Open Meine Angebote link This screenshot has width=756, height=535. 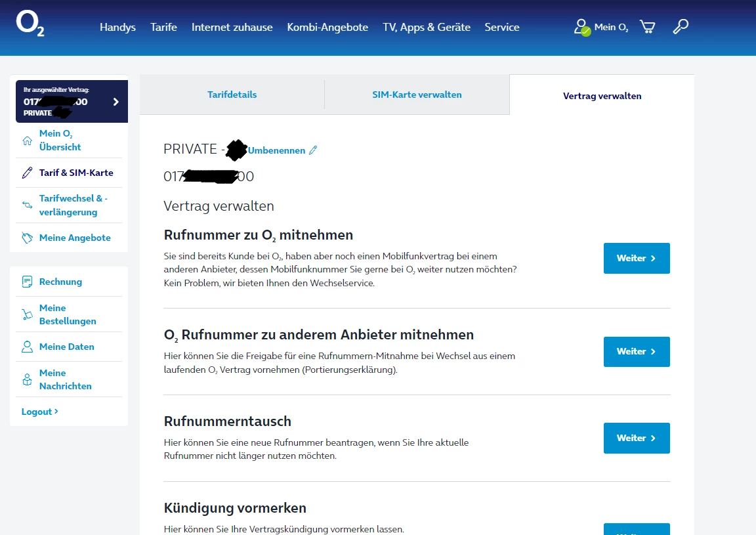tap(75, 238)
